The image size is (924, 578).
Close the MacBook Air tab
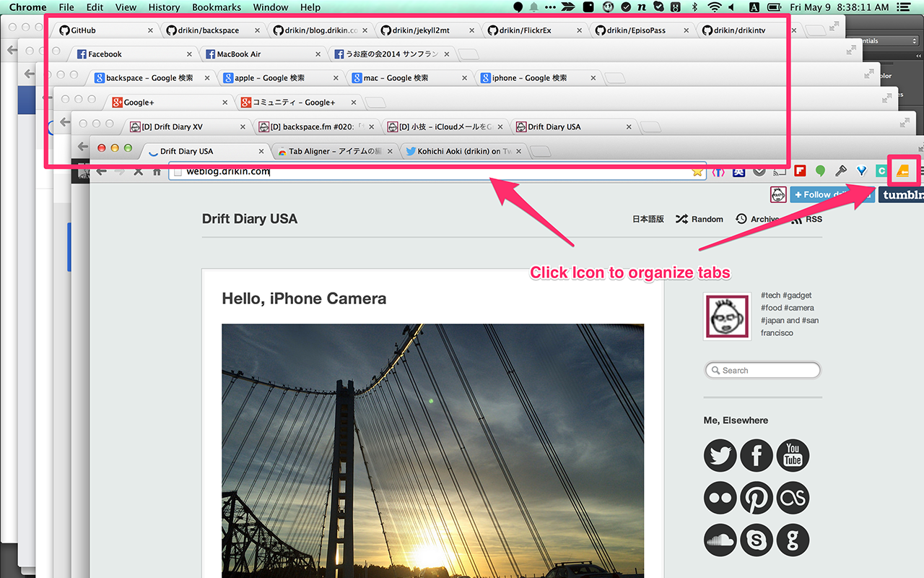[318, 54]
